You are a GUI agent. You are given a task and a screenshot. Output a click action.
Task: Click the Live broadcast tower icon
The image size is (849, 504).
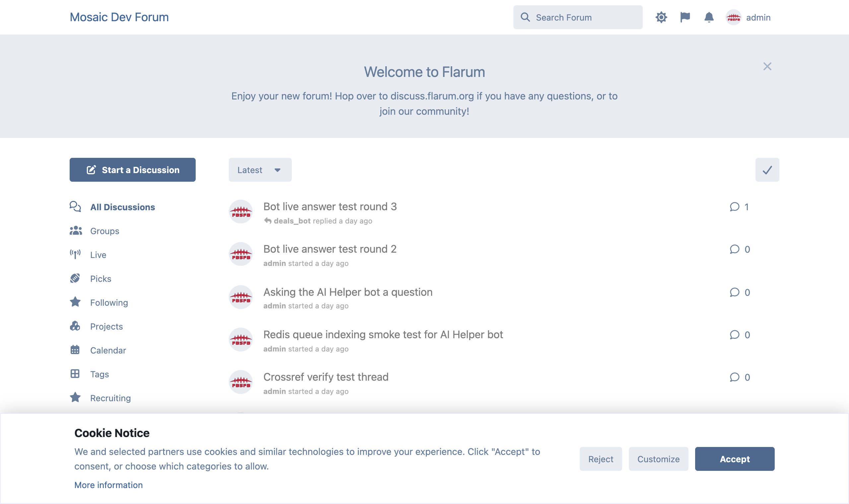click(x=75, y=255)
